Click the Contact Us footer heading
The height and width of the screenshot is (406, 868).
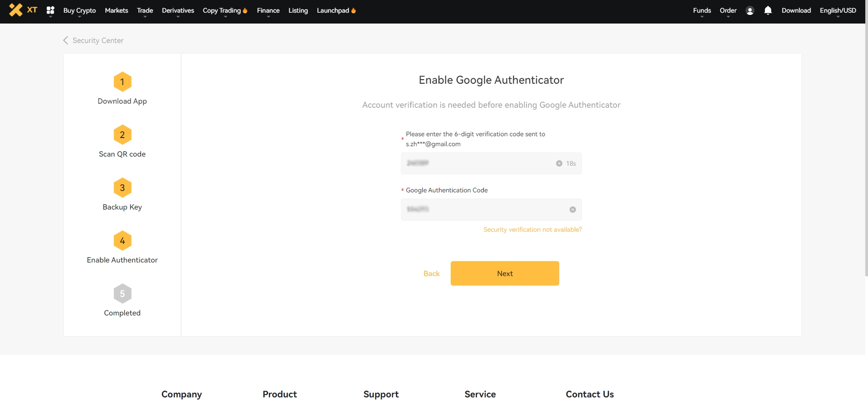click(590, 394)
